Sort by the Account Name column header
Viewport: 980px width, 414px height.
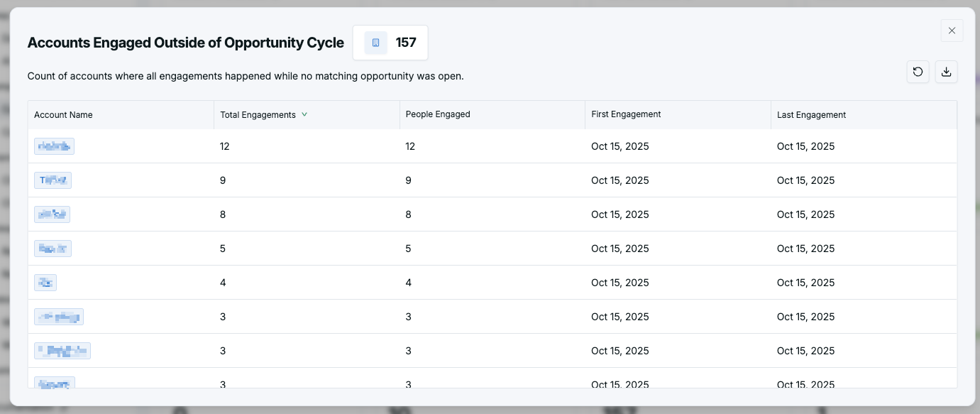click(63, 115)
